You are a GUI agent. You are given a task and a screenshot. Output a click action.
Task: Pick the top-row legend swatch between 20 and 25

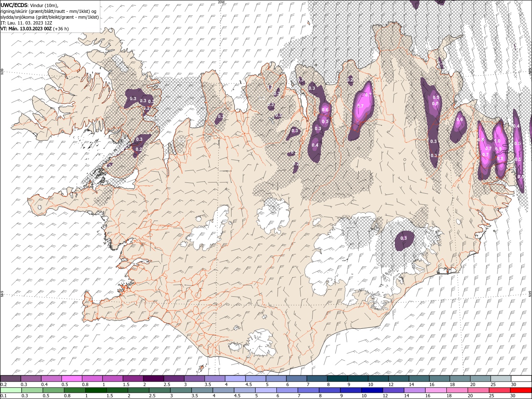(x=480, y=379)
